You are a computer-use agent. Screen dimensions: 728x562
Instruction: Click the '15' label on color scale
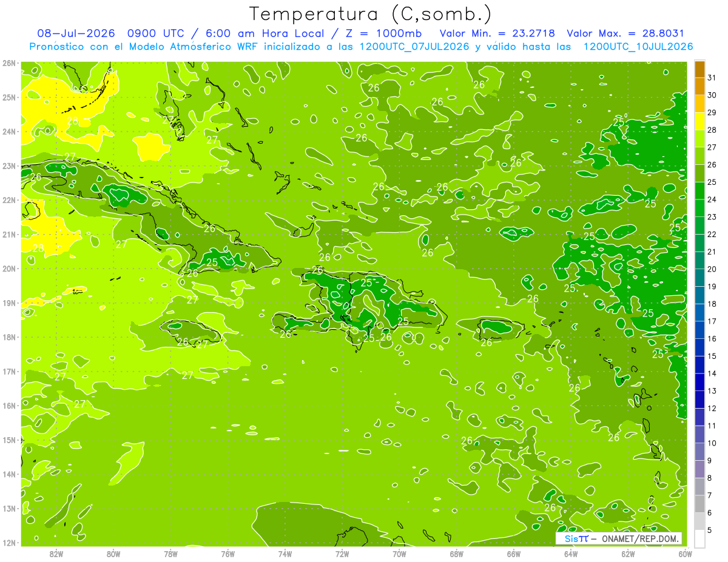pyautogui.click(x=712, y=356)
